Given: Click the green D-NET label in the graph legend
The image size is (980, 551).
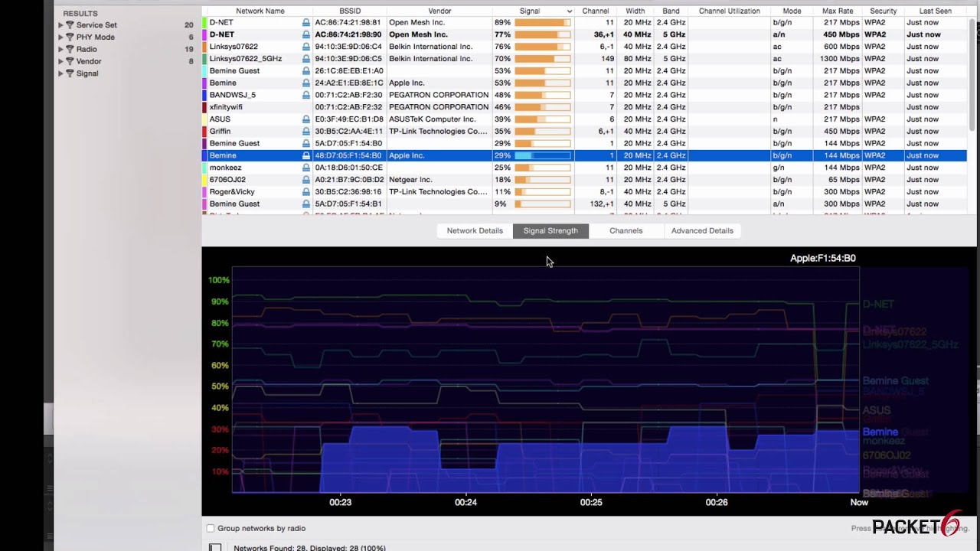Looking at the screenshot, I should (878, 305).
